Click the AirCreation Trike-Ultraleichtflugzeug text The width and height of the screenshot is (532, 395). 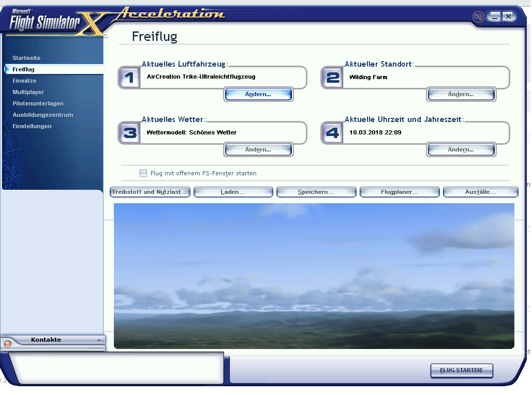coord(201,77)
